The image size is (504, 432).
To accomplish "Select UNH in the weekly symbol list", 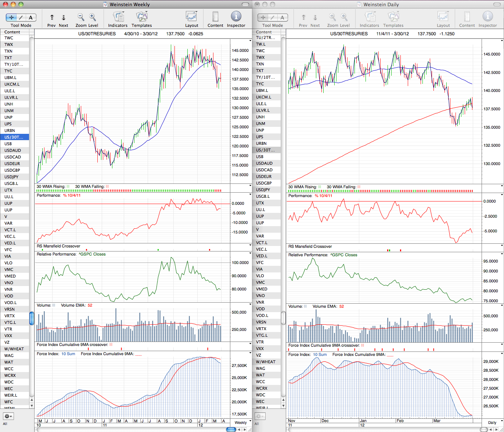I will pos(15,104).
